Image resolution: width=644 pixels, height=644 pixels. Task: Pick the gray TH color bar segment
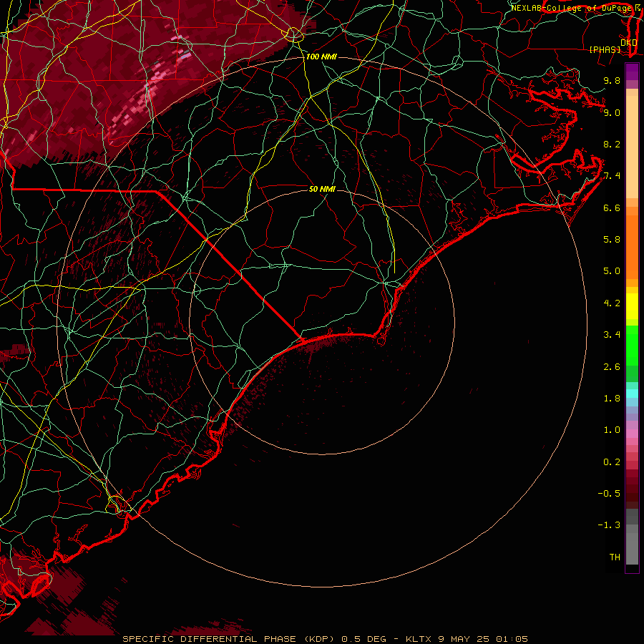[x=632, y=548]
